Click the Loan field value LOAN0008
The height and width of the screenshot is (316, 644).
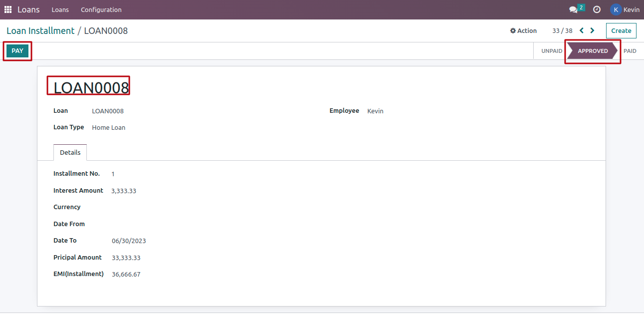pos(108,111)
